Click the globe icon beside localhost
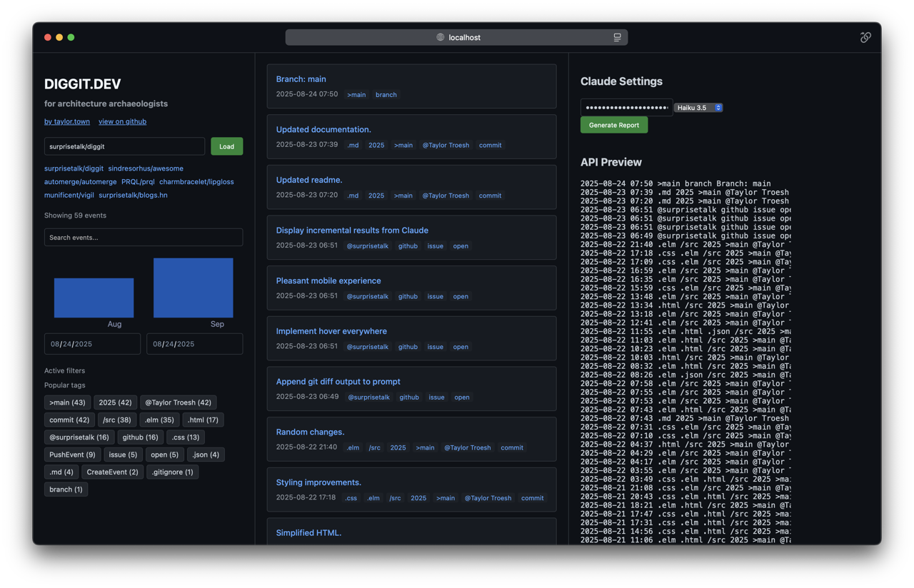914x588 pixels. (x=441, y=37)
